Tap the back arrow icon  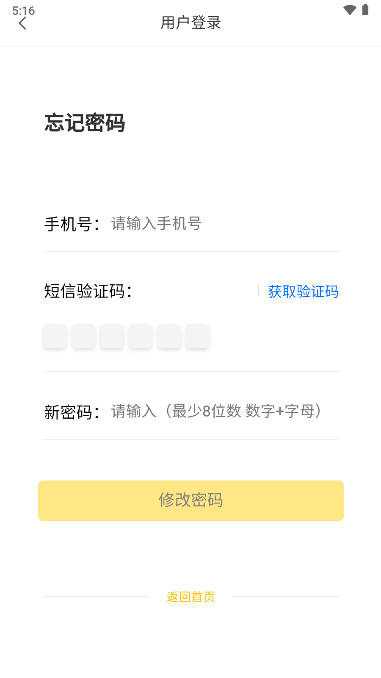[x=22, y=23]
